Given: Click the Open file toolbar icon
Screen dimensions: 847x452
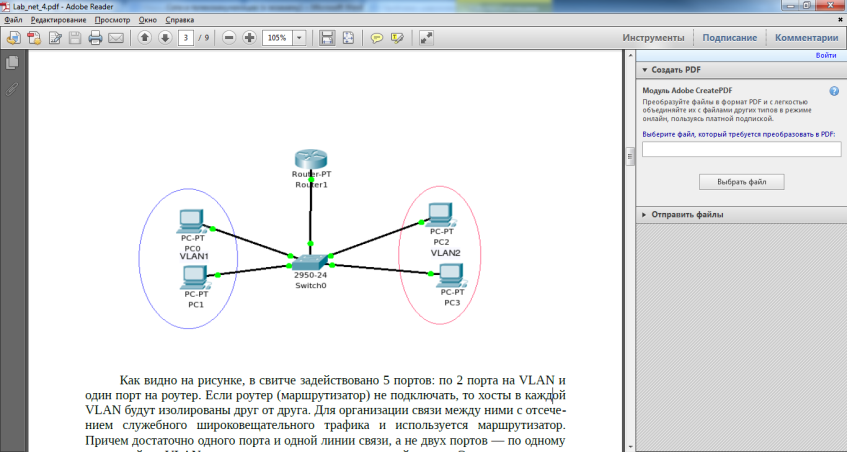Looking at the screenshot, I should point(14,38).
